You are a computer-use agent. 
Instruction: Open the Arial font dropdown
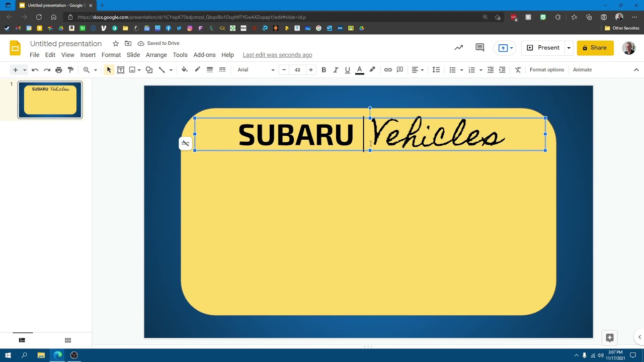[256, 70]
